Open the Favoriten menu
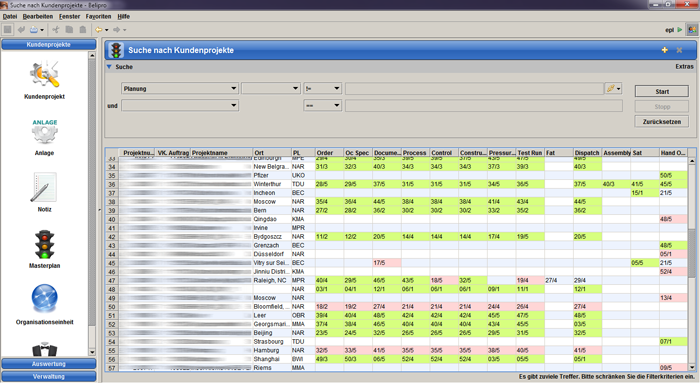Screen dimensions: 700x383 point(98,17)
